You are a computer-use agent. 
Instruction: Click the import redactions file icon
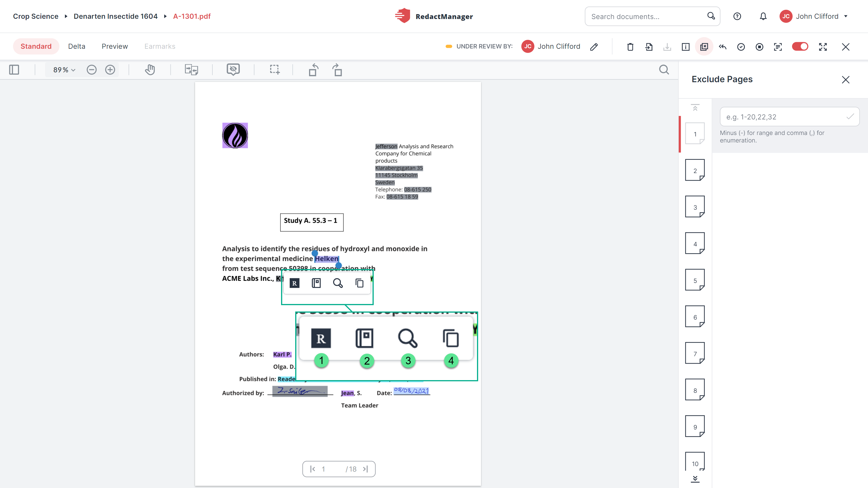(x=649, y=46)
